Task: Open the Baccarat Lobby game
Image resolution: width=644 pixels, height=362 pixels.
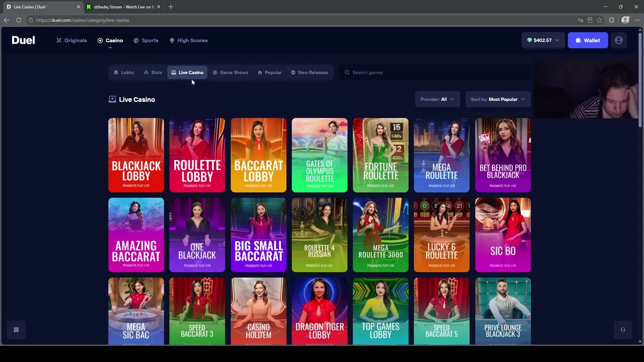Action: click(259, 155)
